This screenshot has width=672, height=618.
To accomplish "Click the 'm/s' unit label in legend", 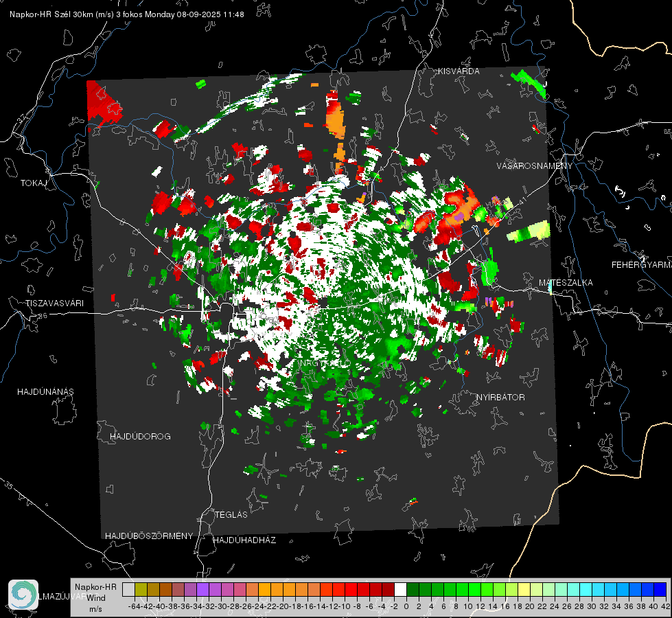I will 95,609.
